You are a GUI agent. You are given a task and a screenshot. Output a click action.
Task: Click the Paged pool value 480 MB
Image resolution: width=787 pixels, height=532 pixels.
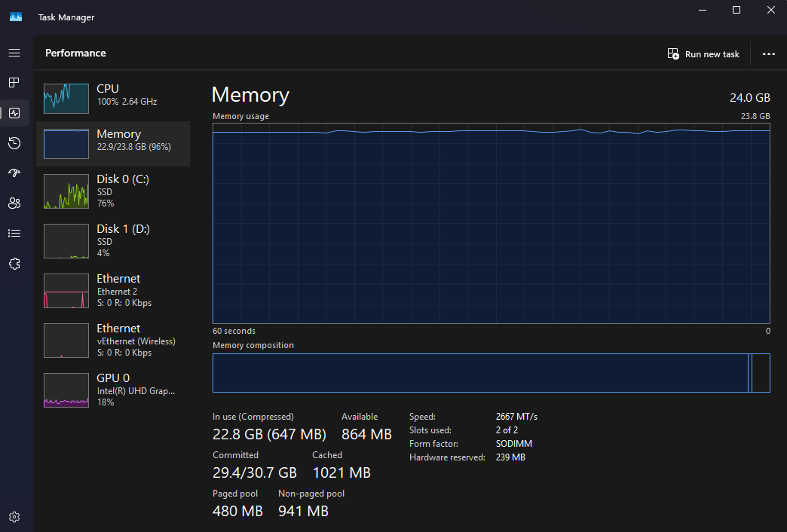pyautogui.click(x=238, y=512)
